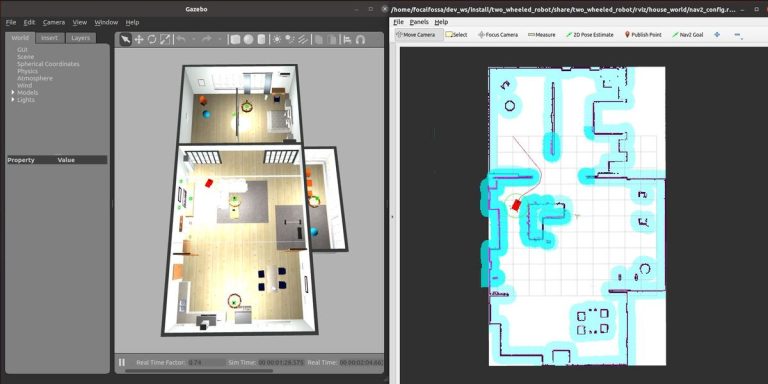
Task: Click the blue plus add-tool icon in RViz
Action: pyautogui.click(x=717, y=34)
